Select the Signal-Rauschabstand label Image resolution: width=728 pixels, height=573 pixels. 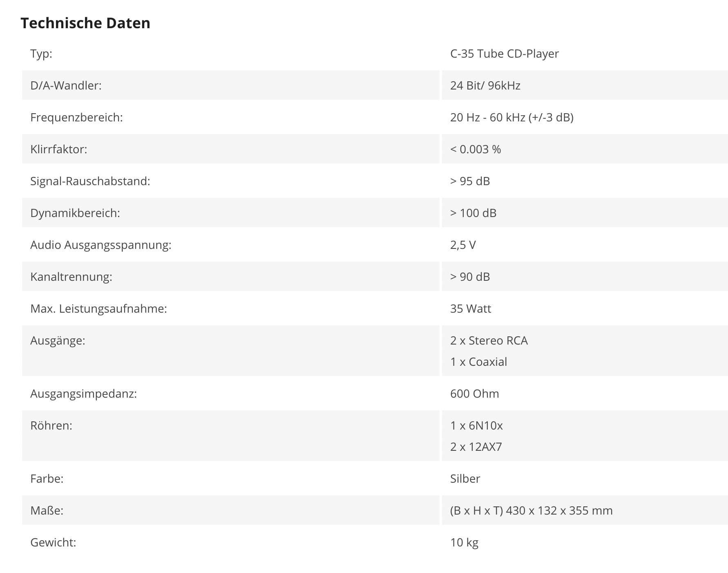coord(90,181)
